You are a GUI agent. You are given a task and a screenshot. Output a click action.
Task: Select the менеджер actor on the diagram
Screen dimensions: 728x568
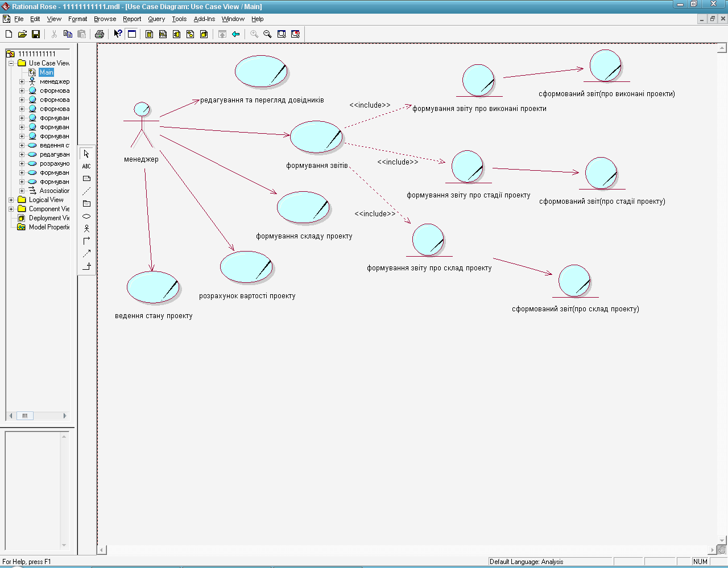click(141, 125)
